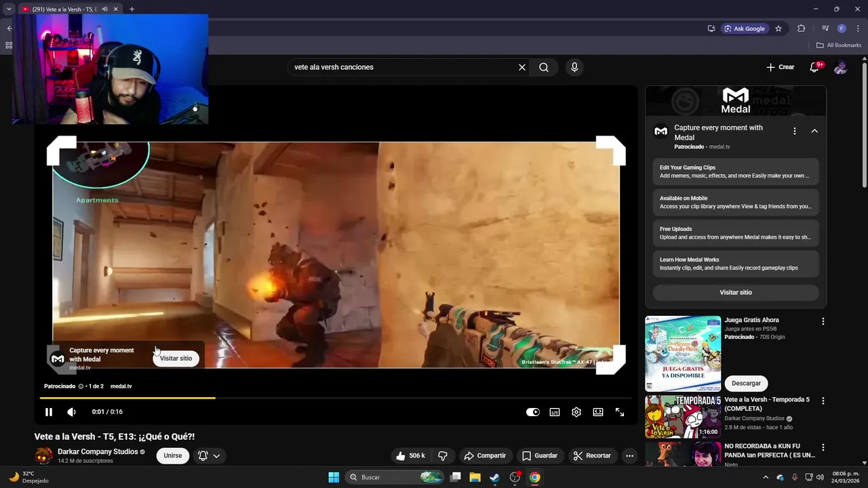Click the Crear button

click(x=781, y=67)
